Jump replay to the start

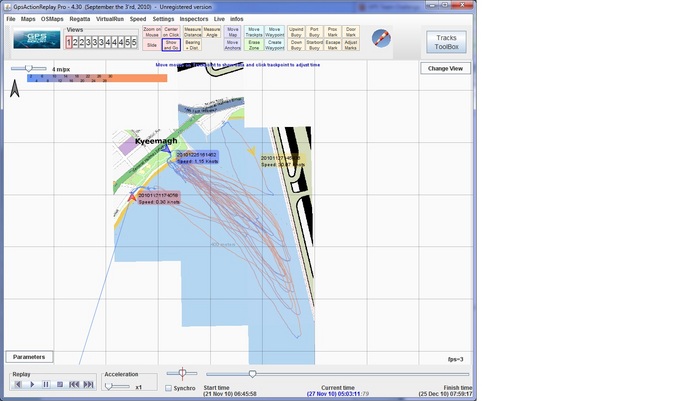click(74, 384)
